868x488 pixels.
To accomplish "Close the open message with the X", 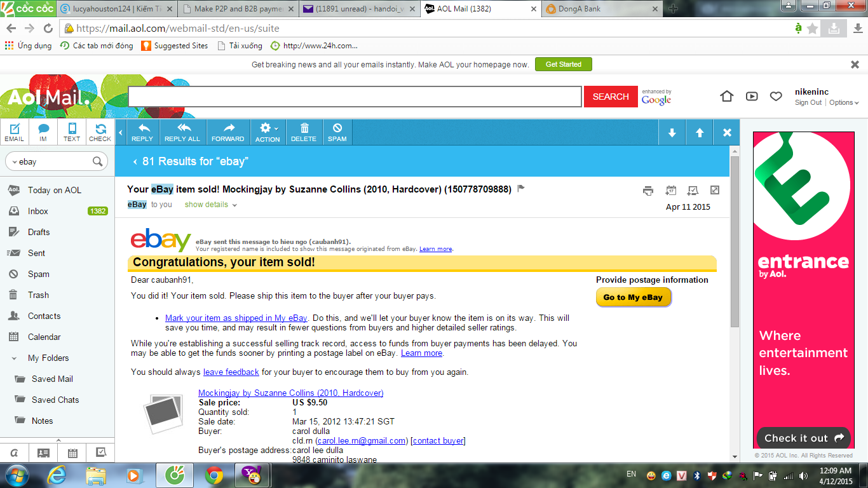I will click(727, 133).
